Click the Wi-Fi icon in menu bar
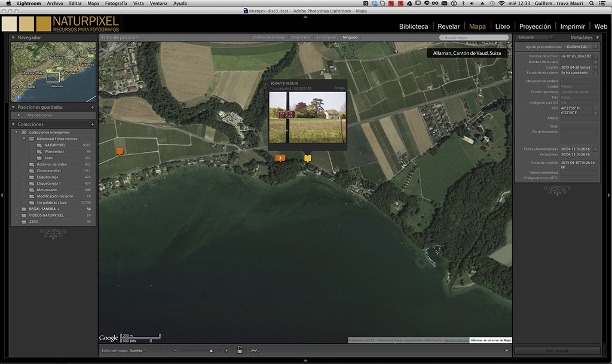This screenshot has width=612, height=364. [x=501, y=3]
